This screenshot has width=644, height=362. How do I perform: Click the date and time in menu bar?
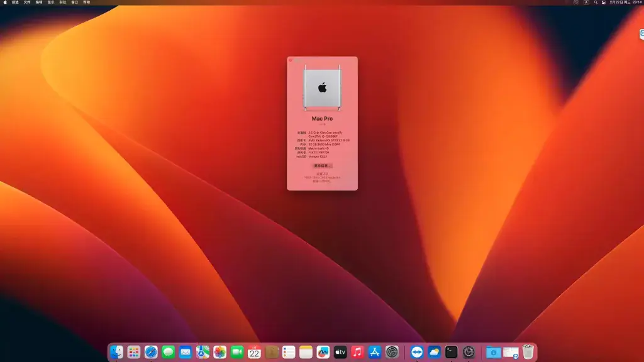(626, 2)
